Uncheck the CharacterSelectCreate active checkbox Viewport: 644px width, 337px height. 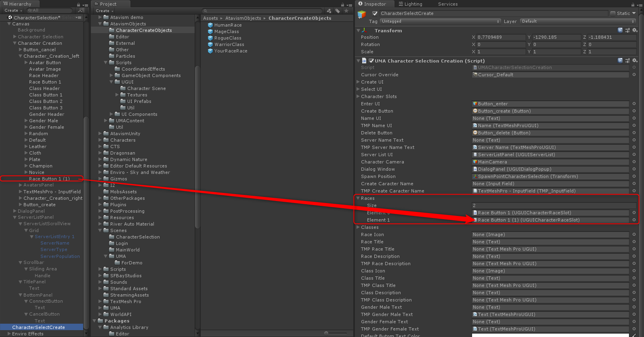(x=375, y=13)
